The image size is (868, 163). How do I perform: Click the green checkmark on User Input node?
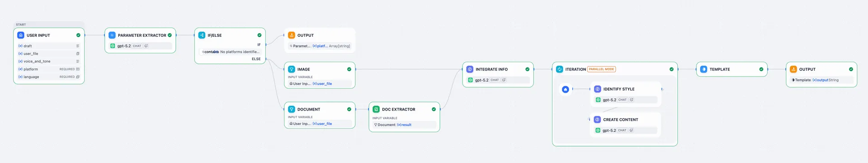click(78, 35)
